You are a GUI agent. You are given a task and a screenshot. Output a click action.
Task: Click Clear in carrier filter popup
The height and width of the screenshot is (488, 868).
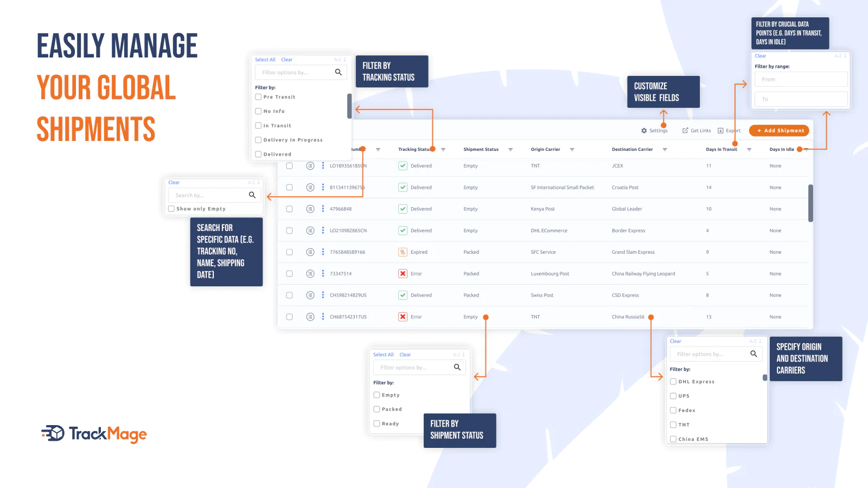675,341
